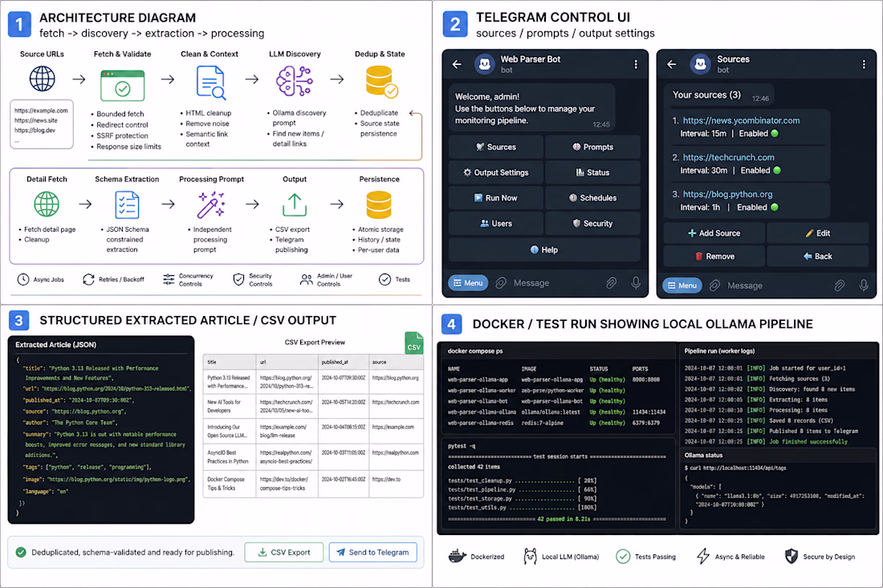Screen dimensions: 883x588
Task: Click Menu in the Sources chat
Action: 682,286
